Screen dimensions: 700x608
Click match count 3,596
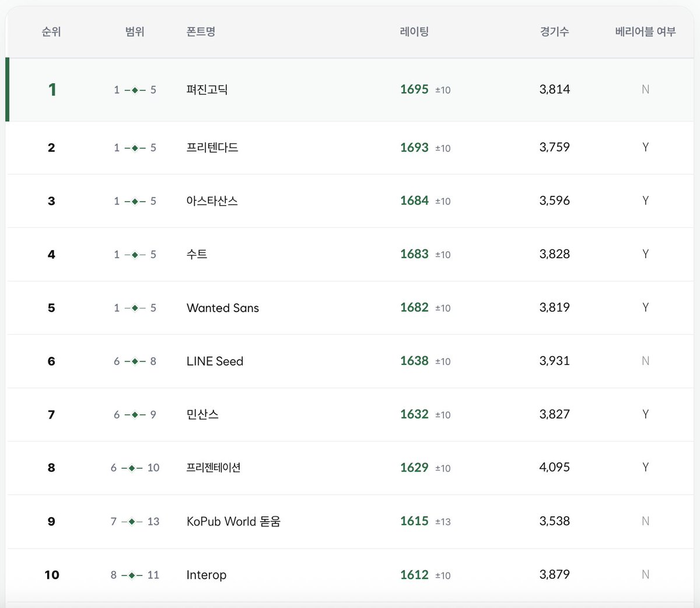point(555,201)
